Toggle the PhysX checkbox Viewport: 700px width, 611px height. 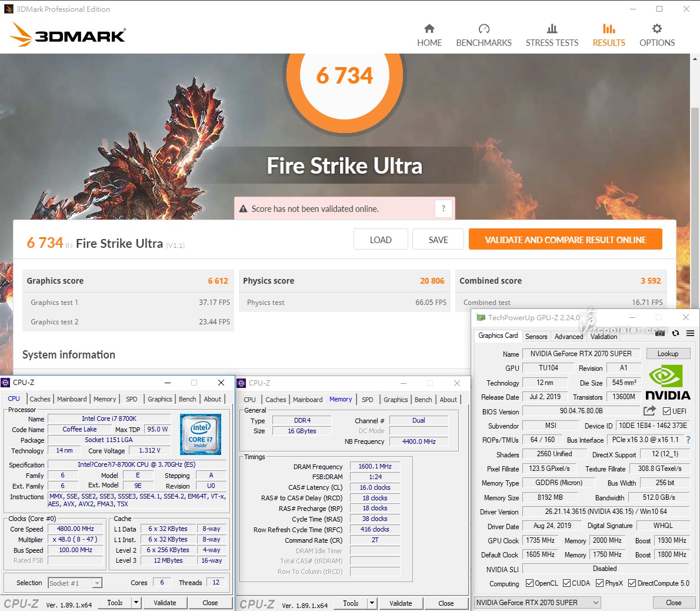pyautogui.click(x=599, y=583)
